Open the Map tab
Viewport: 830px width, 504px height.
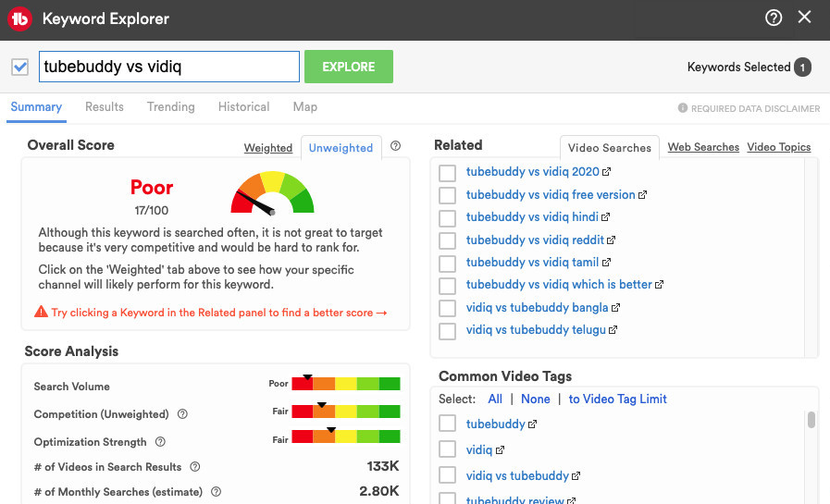(x=305, y=107)
